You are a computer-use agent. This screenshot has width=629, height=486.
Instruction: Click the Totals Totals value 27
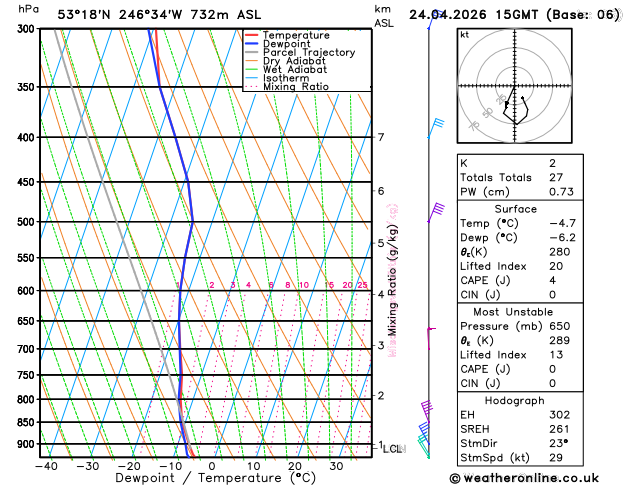tap(556, 177)
